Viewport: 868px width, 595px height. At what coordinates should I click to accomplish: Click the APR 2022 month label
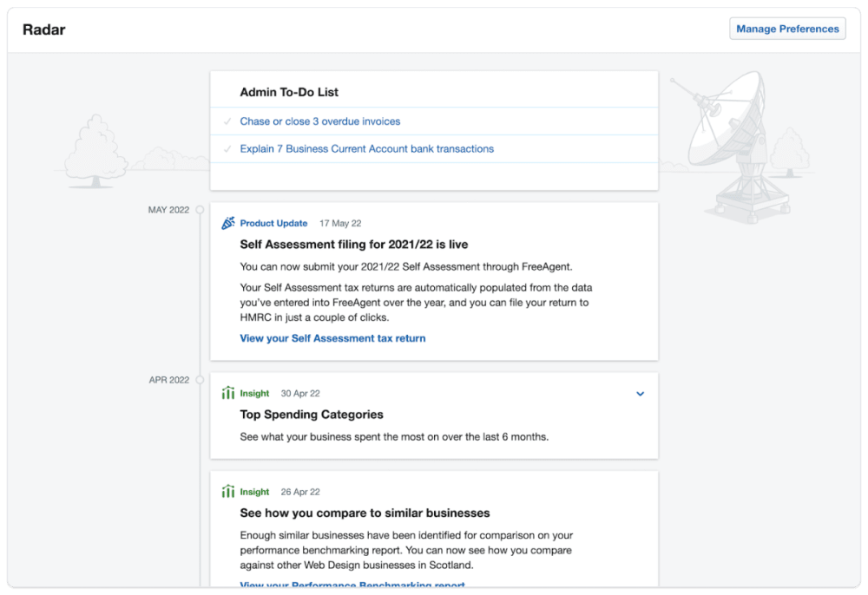[x=169, y=380]
